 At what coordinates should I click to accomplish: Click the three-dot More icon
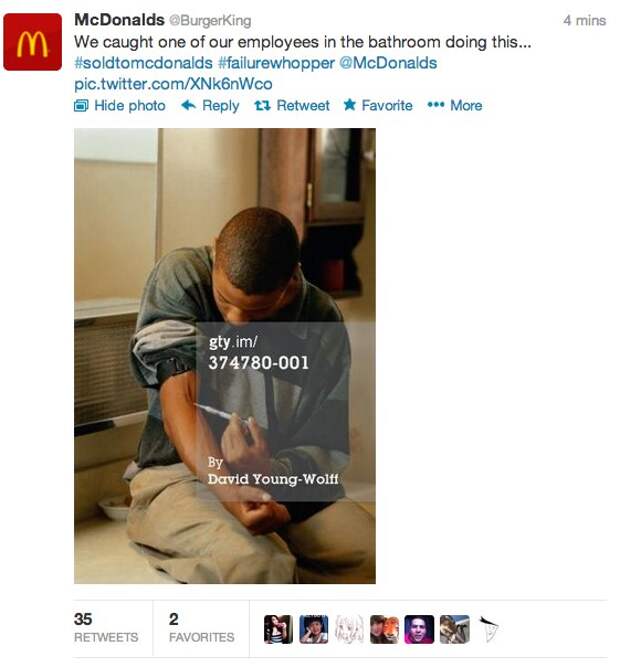tap(436, 105)
